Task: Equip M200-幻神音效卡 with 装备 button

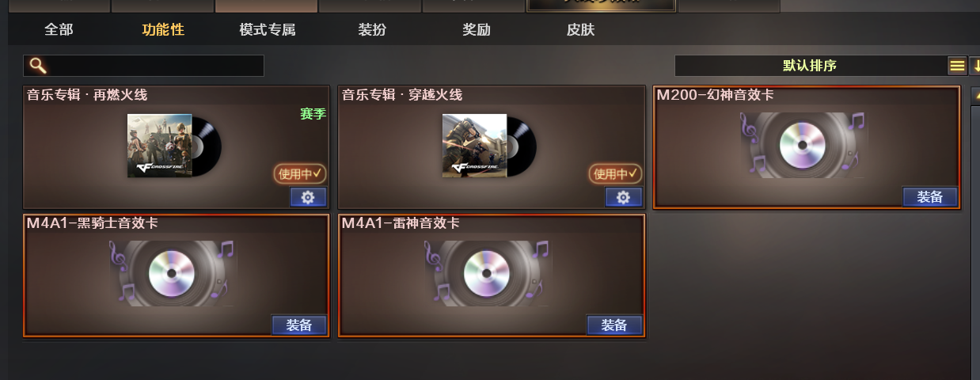Action: point(930,197)
